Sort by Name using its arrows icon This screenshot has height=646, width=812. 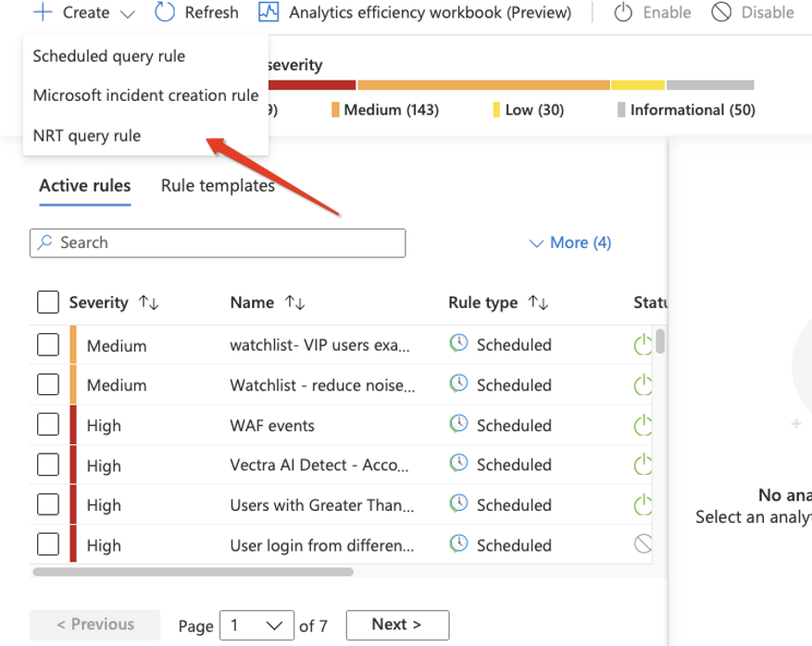click(x=295, y=303)
